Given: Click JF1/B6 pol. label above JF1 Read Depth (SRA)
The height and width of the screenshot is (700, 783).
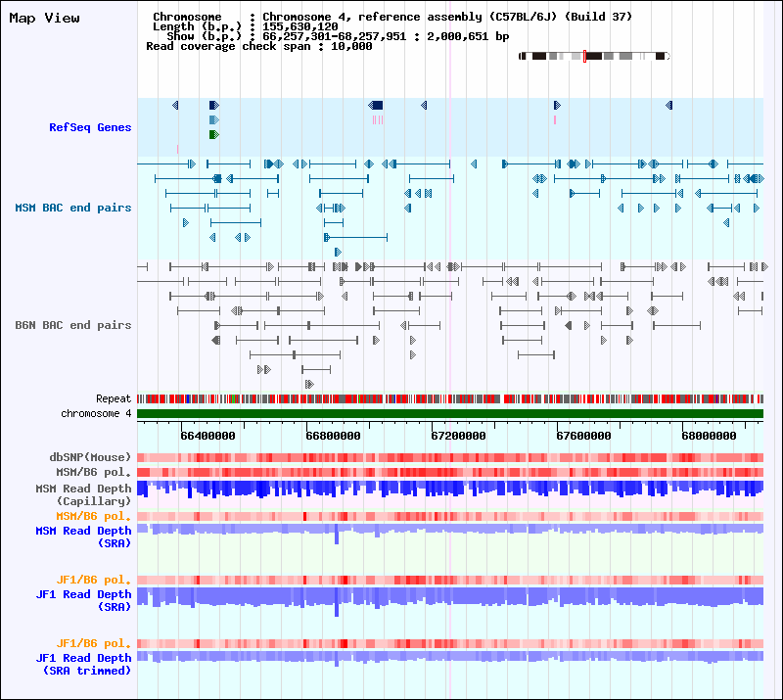Looking at the screenshot, I should [x=93, y=580].
